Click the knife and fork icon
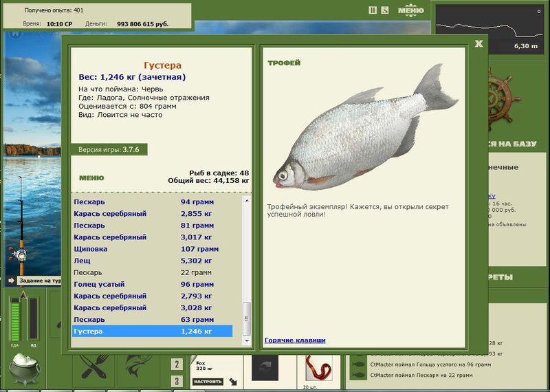Screen dimensions: 550x392 (94, 368)
